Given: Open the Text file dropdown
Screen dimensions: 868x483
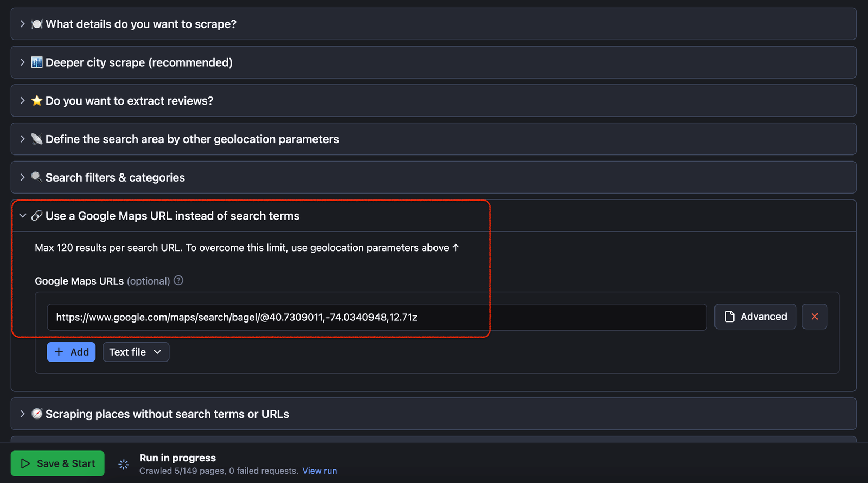Looking at the screenshot, I should pos(136,352).
